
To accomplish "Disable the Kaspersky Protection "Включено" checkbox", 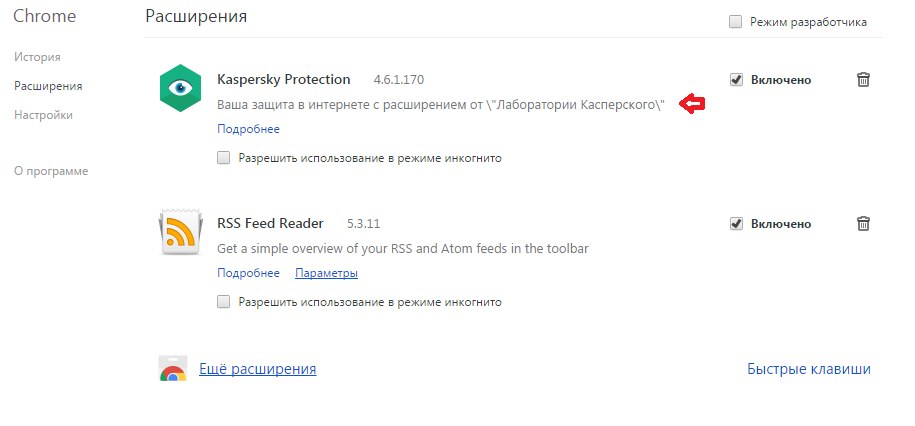I will [736, 79].
